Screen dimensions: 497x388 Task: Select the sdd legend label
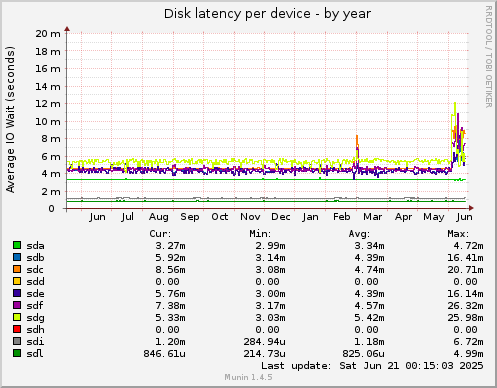(35, 282)
